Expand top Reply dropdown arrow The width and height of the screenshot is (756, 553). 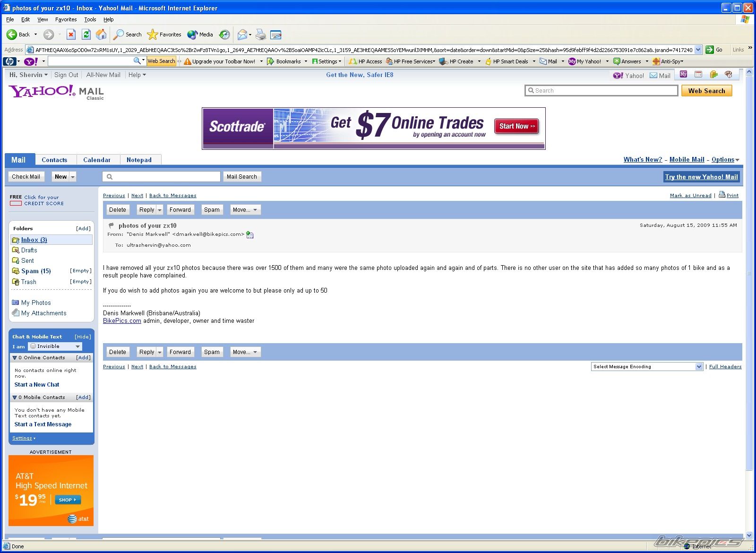click(160, 210)
